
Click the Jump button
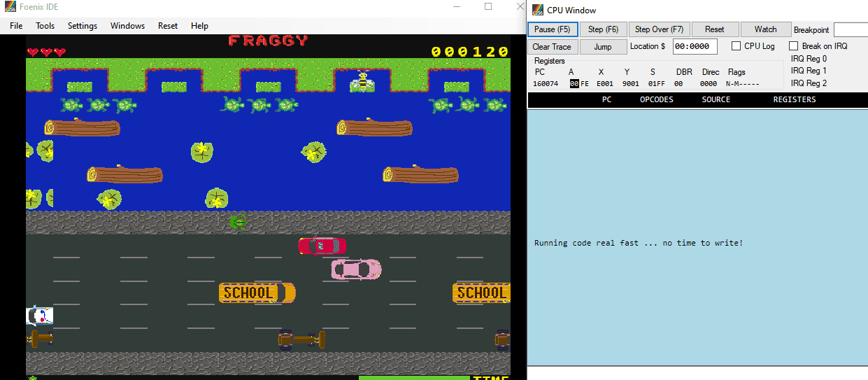[x=603, y=47]
